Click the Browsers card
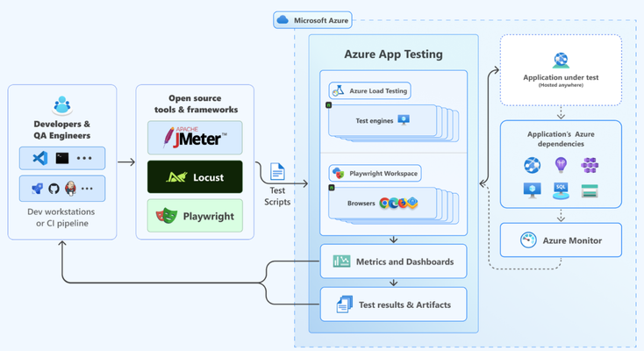The width and height of the screenshot is (644, 351). (x=383, y=203)
